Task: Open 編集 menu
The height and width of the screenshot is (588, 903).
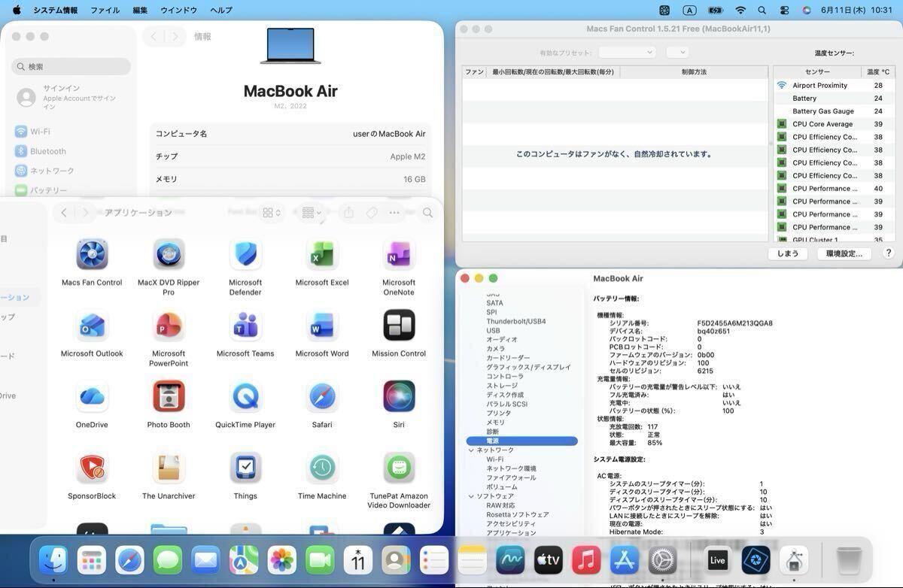Action: click(x=140, y=10)
